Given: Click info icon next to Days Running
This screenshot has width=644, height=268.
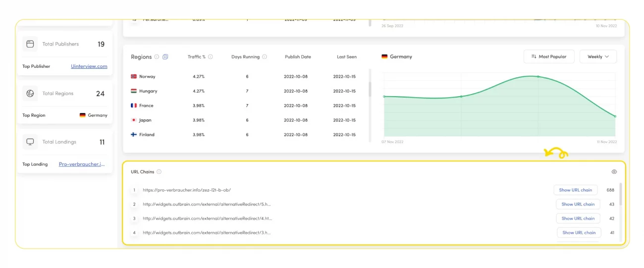Looking at the screenshot, I should (x=265, y=57).
